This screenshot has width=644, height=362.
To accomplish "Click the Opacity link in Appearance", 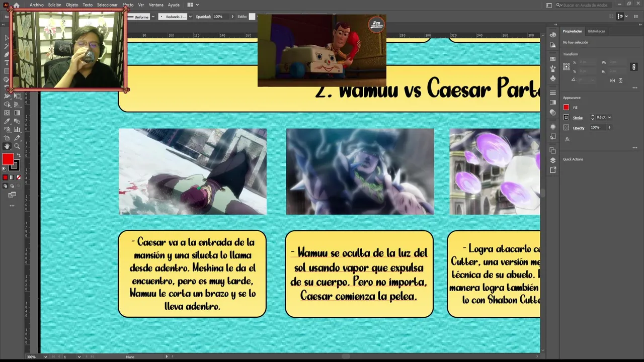I will [x=579, y=128].
